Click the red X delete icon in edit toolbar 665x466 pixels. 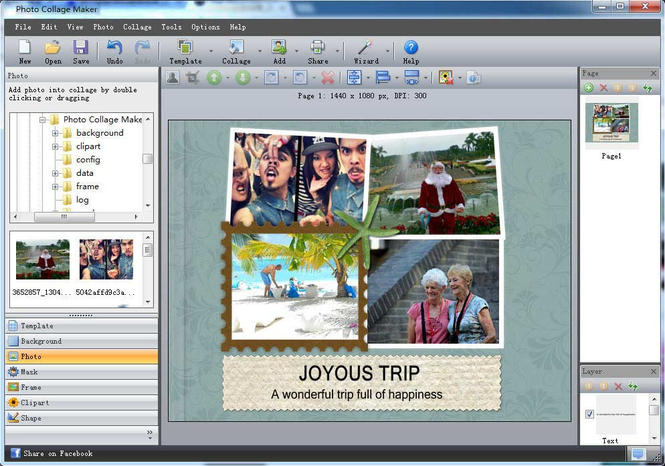click(x=327, y=78)
